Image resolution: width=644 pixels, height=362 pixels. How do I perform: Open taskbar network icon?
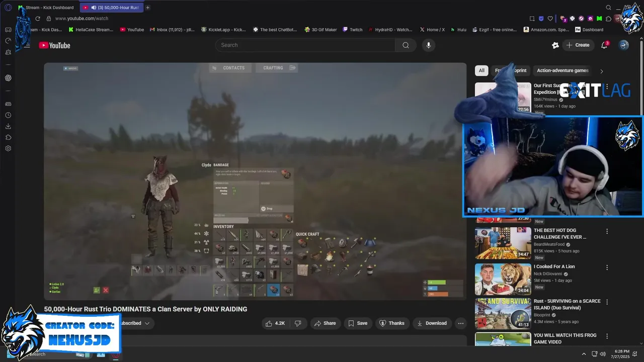pos(594,354)
